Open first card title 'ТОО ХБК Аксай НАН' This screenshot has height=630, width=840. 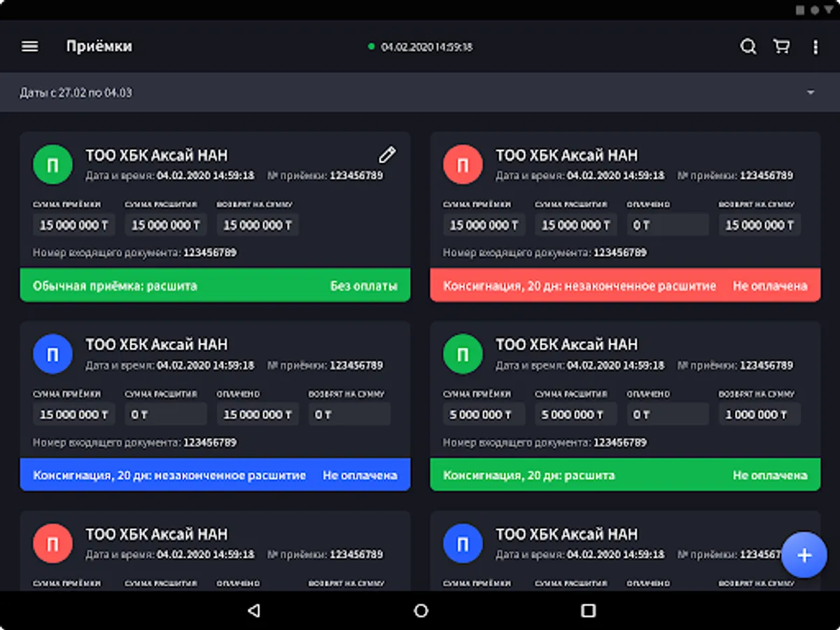[x=156, y=155]
